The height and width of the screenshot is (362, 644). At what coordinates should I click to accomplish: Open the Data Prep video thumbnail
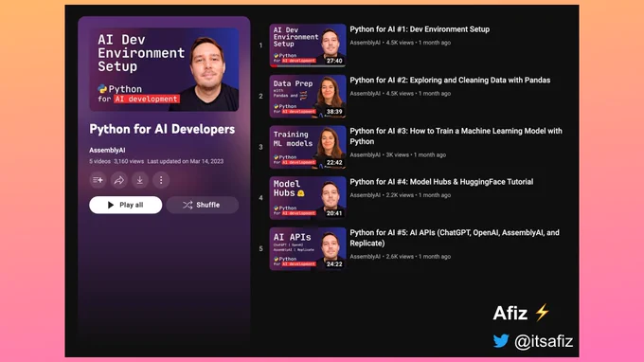[x=308, y=96]
